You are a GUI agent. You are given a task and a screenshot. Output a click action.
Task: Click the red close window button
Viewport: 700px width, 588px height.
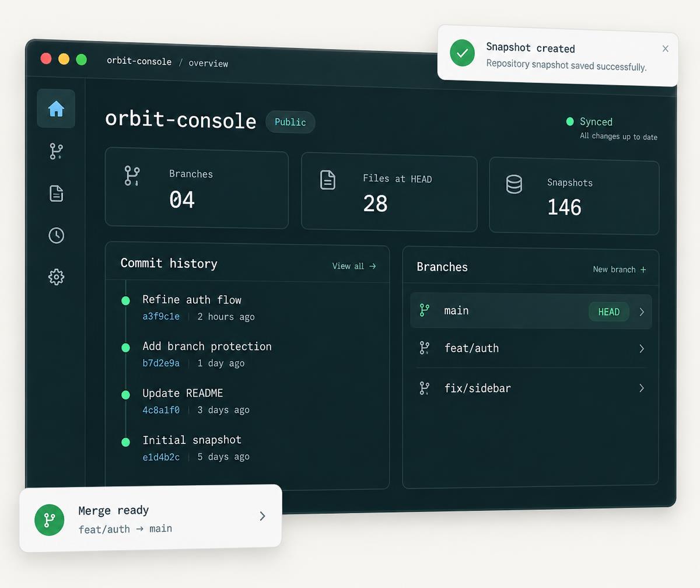pyautogui.click(x=46, y=58)
